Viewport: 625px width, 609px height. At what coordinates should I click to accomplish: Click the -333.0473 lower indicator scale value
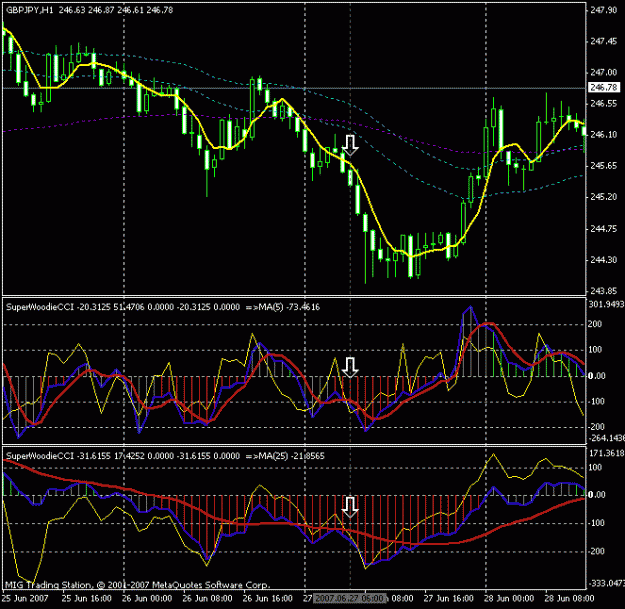pyautogui.click(x=606, y=583)
